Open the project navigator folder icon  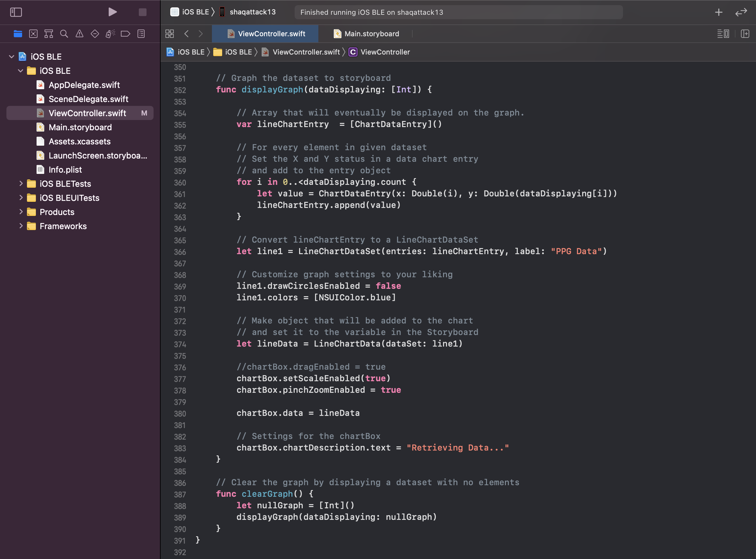click(x=18, y=33)
